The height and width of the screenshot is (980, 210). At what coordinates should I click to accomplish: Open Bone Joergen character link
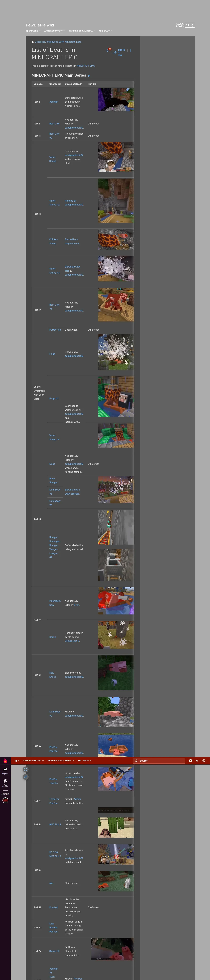click(54, 481)
